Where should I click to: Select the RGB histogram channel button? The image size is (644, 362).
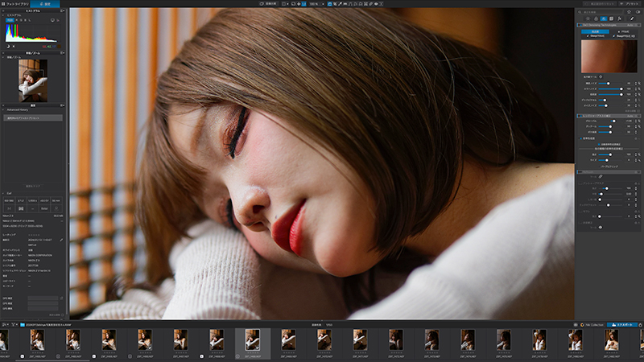pyautogui.click(x=10, y=20)
